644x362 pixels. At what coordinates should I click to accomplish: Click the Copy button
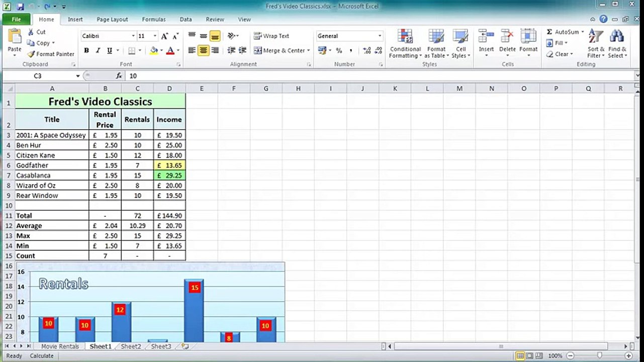(38, 43)
